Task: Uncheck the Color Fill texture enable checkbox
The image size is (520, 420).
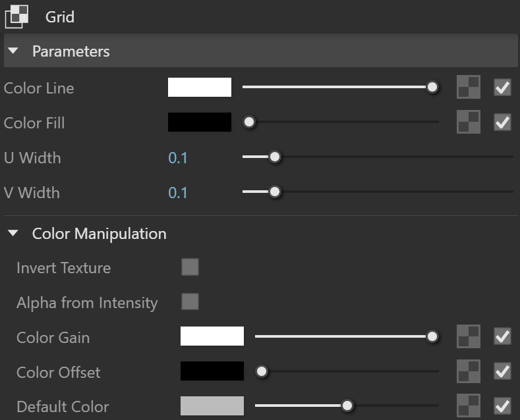Action: pos(502,122)
